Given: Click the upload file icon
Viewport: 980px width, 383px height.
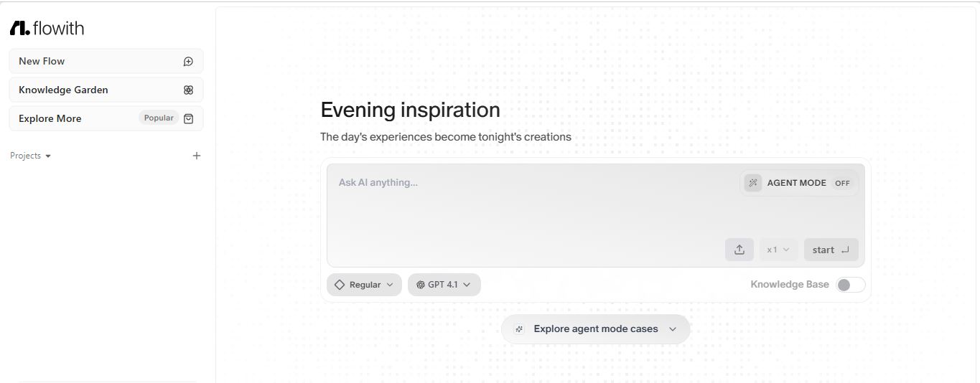Looking at the screenshot, I should 739,250.
